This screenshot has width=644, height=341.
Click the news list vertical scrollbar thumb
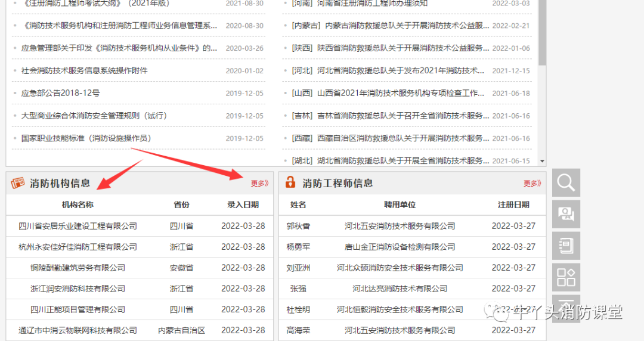click(x=542, y=32)
